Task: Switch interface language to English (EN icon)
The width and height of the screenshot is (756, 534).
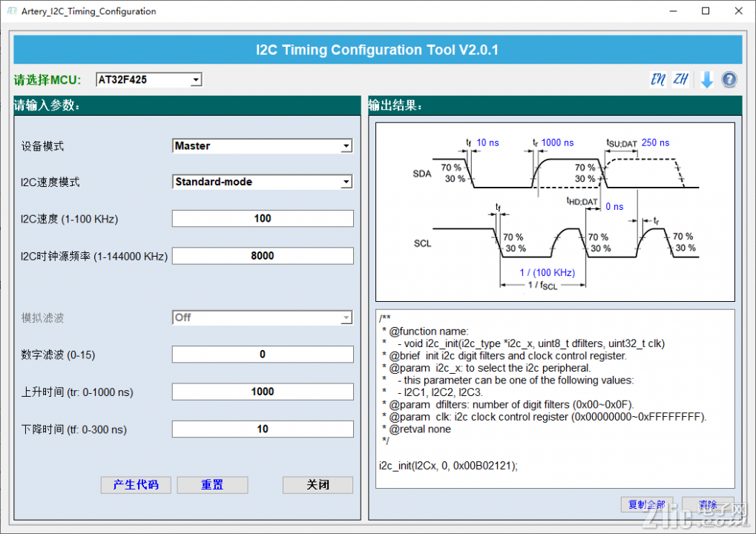Action: 658,79
